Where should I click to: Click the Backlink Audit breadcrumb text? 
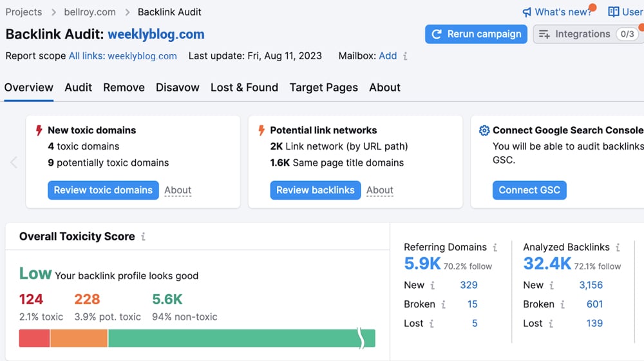point(169,12)
